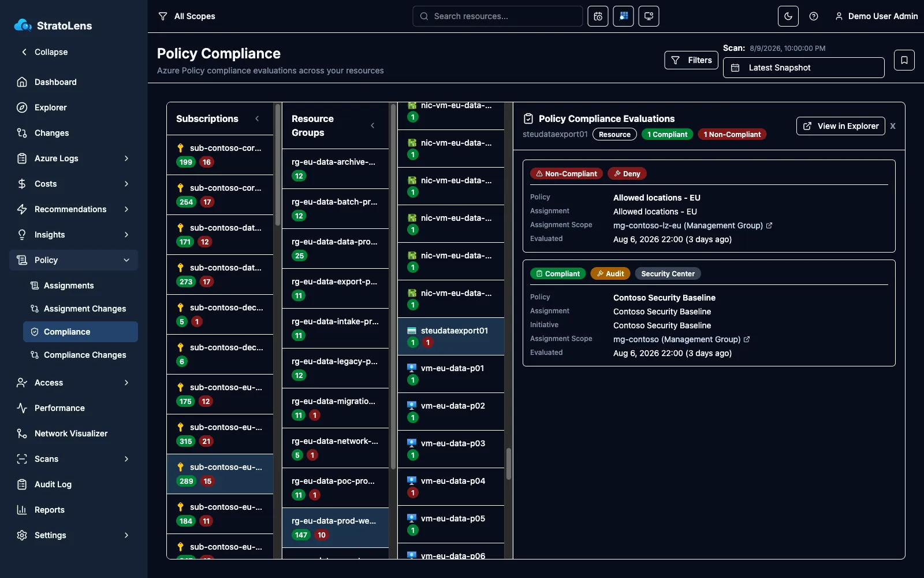
Task: Click All Scopes selector
Action: (x=187, y=16)
